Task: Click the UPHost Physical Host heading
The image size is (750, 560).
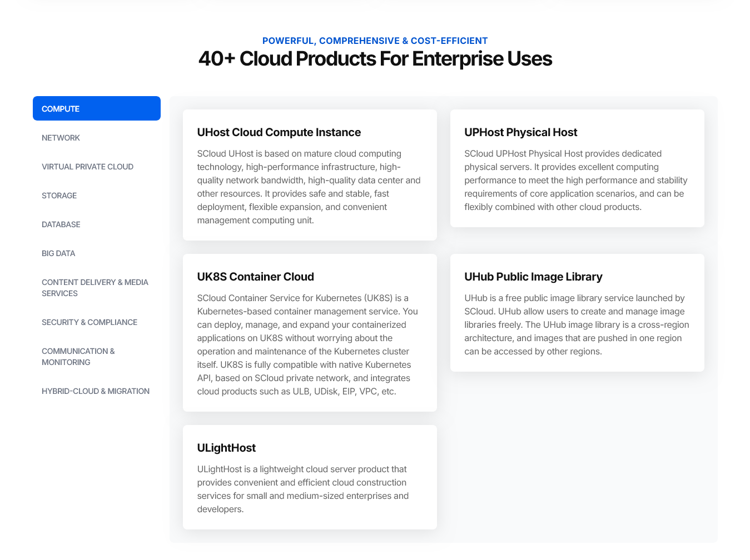Action: [x=520, y=132]
